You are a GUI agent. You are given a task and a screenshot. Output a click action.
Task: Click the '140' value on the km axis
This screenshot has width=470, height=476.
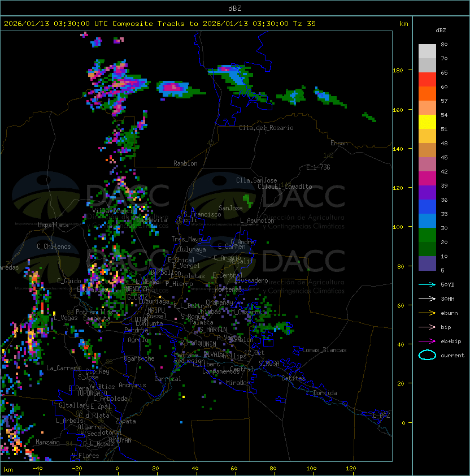point(398,149)
